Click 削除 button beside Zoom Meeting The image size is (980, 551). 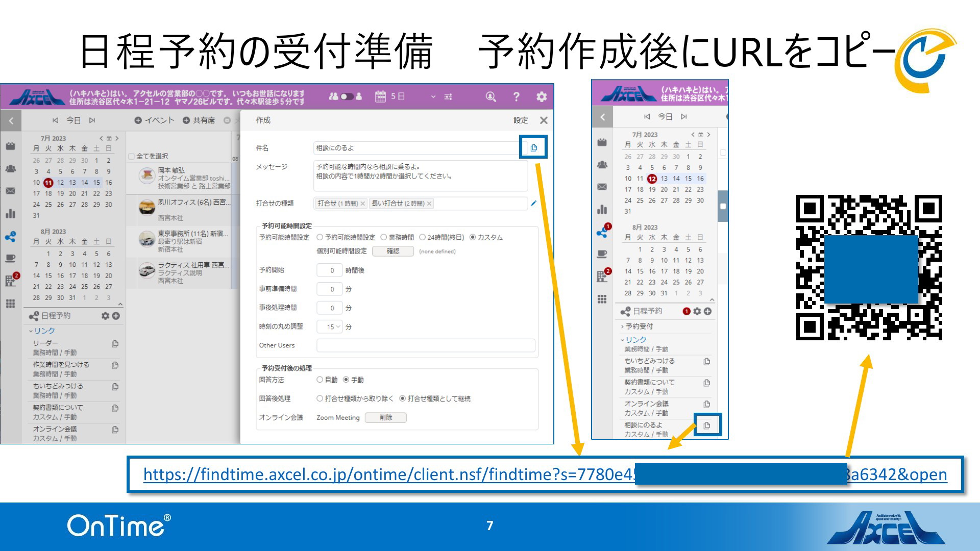point(386,417)
